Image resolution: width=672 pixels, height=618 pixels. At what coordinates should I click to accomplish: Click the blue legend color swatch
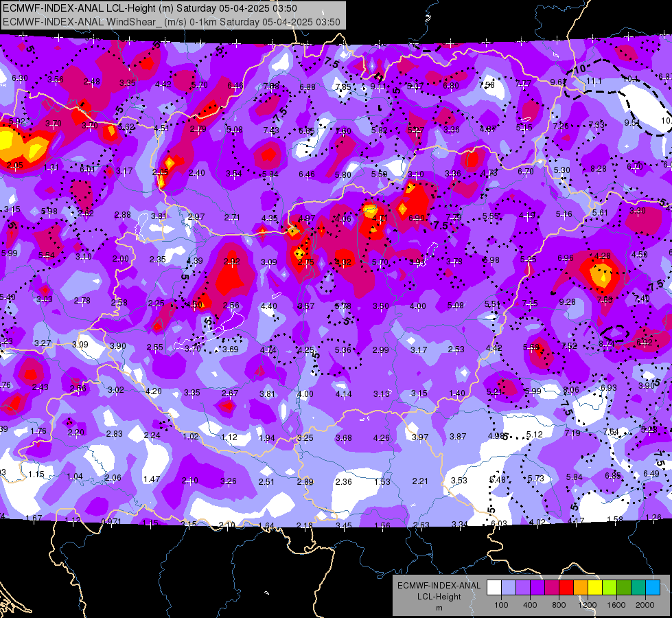tap(653, 588)
